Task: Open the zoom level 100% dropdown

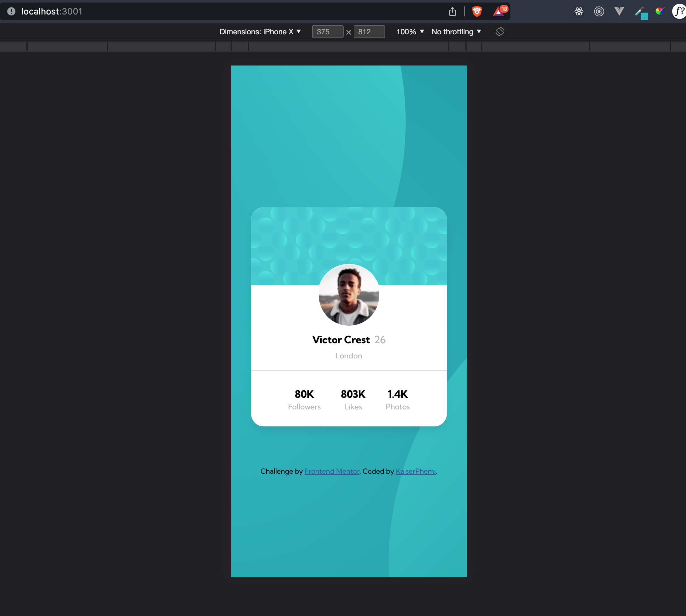Action: coord(410,31)
